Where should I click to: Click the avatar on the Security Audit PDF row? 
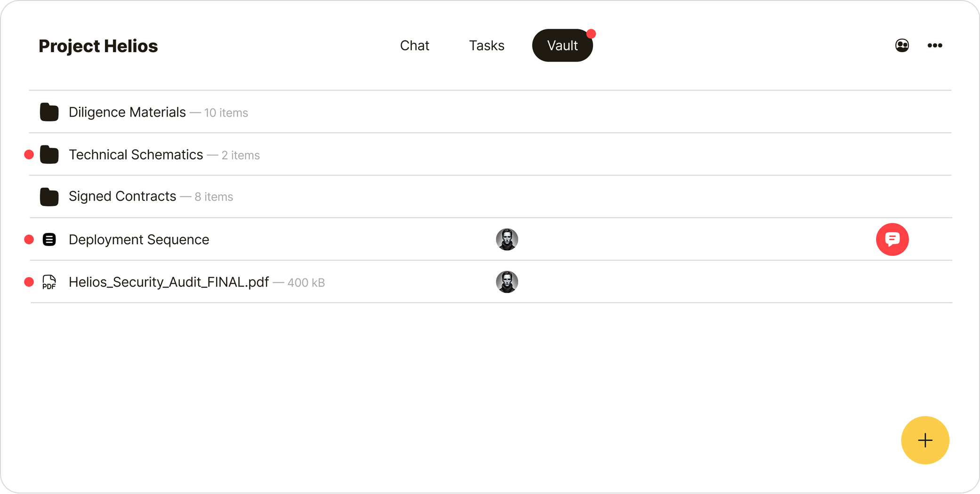click(x=507, y=282)
